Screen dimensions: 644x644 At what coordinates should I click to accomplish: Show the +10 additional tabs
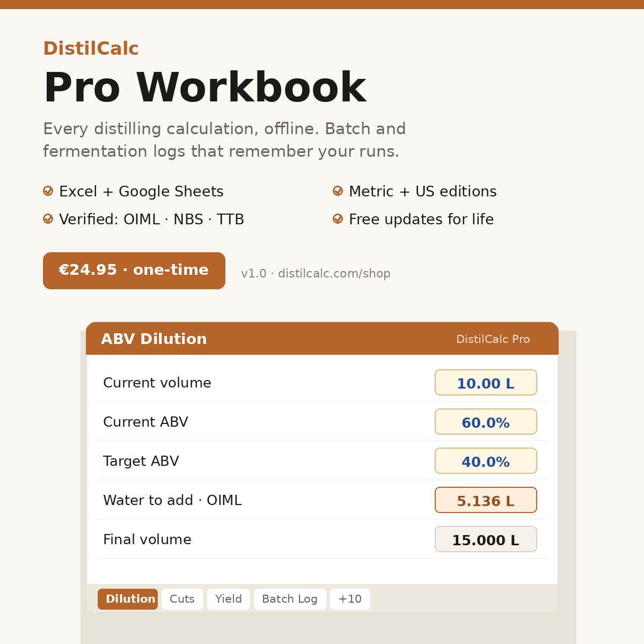[350, 599]
